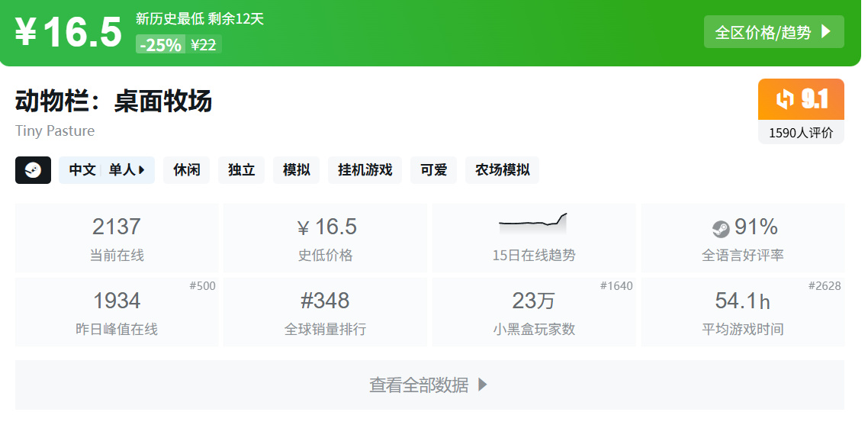This screenshot has height=425, width=868.
Task: Open 全区价格/趋势 price trends
Action: (774, 32)
